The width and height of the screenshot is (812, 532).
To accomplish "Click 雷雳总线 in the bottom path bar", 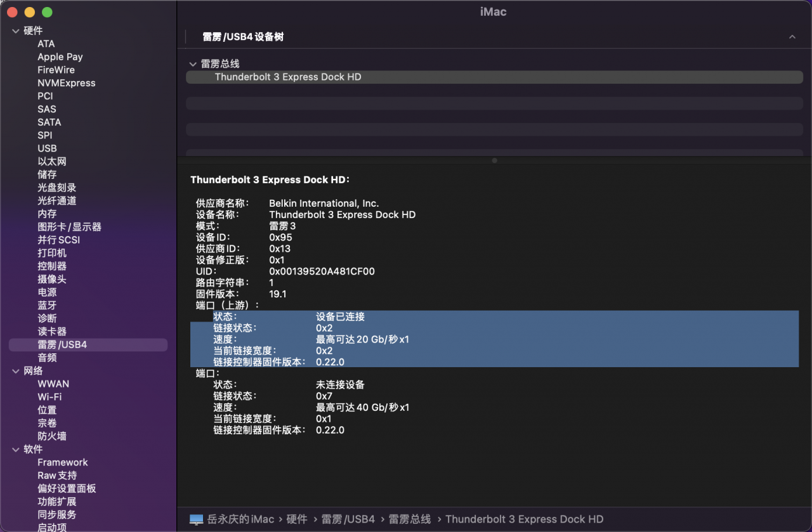I will point(410,519).
